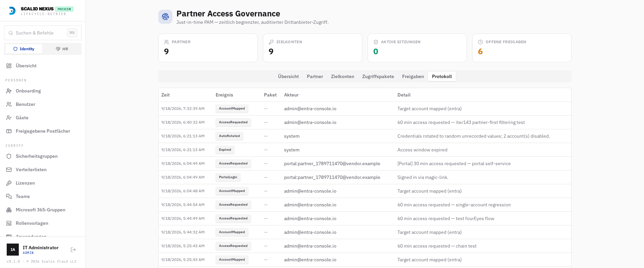Click the Expired event badge

(225, 150)
